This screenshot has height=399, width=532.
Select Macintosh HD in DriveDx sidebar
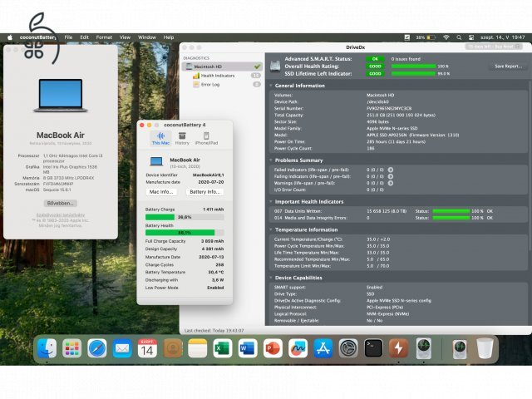(x=222, y=66)
